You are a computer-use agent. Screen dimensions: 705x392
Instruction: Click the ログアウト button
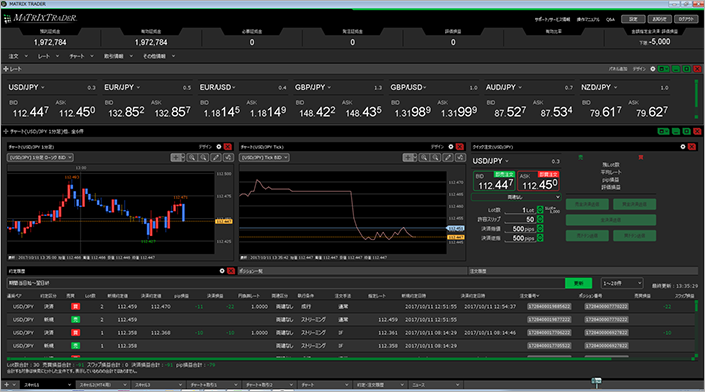[x=686, y=19]
